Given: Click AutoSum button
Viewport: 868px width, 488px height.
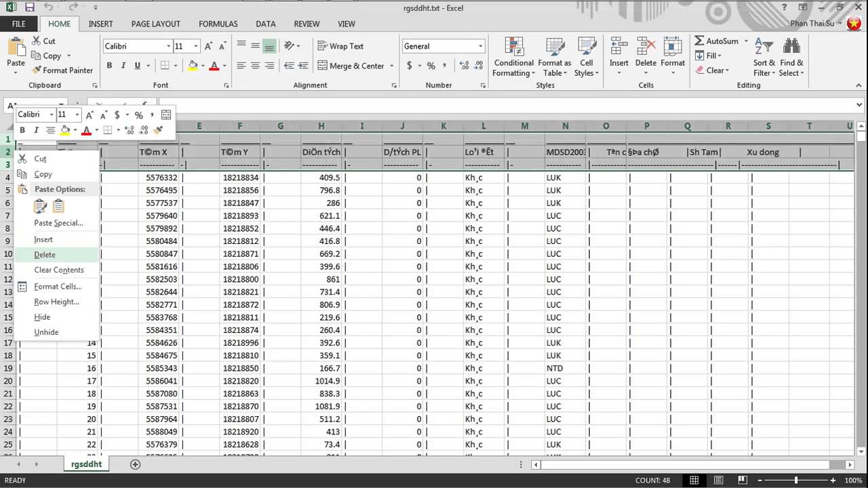Looking at the screenshot, I should tap(717, 41).
